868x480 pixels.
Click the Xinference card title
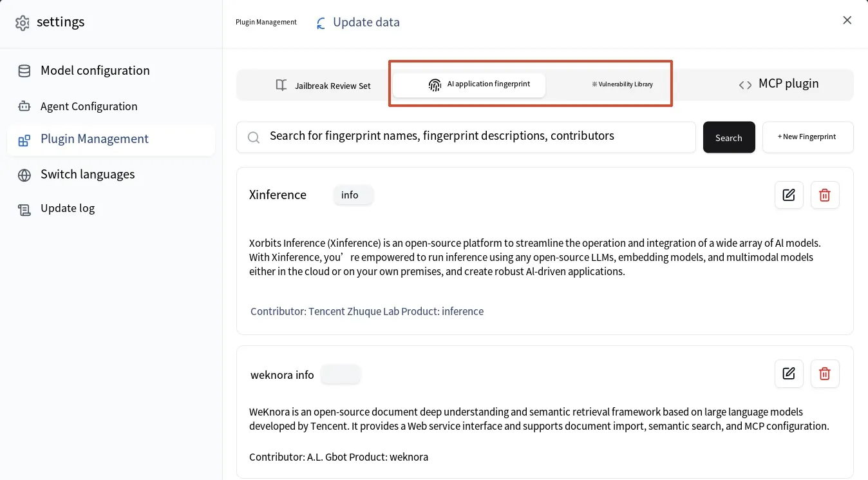click(x=278, y=195)
